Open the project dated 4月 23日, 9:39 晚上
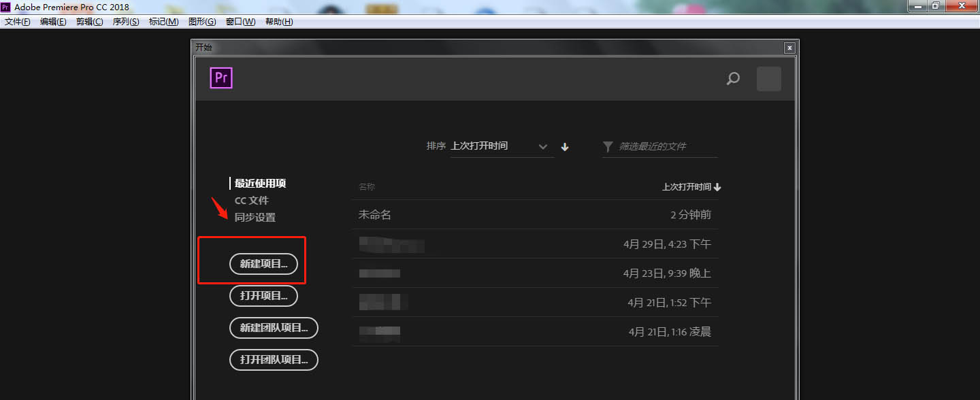This screenshot has width=980, height=400. [536, 273]
